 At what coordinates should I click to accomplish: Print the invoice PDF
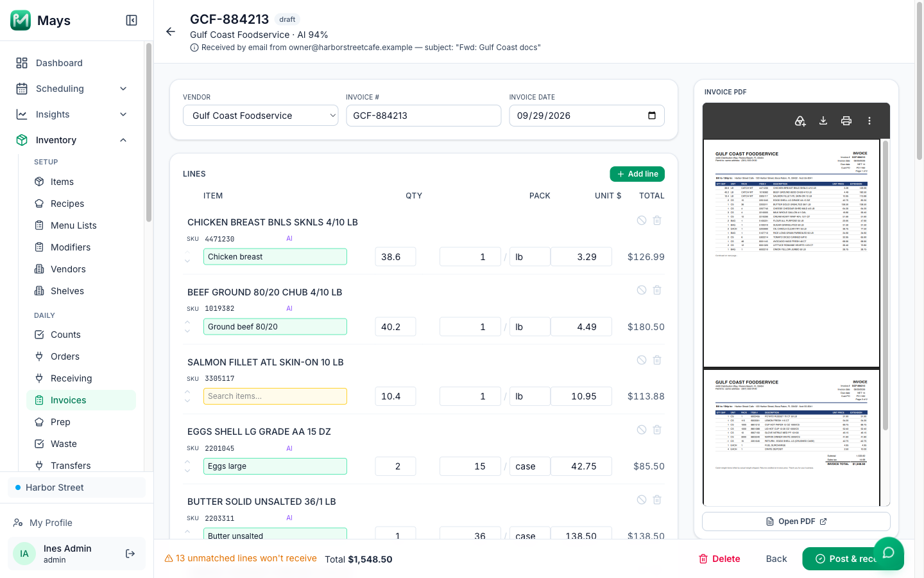pos(846,121)
